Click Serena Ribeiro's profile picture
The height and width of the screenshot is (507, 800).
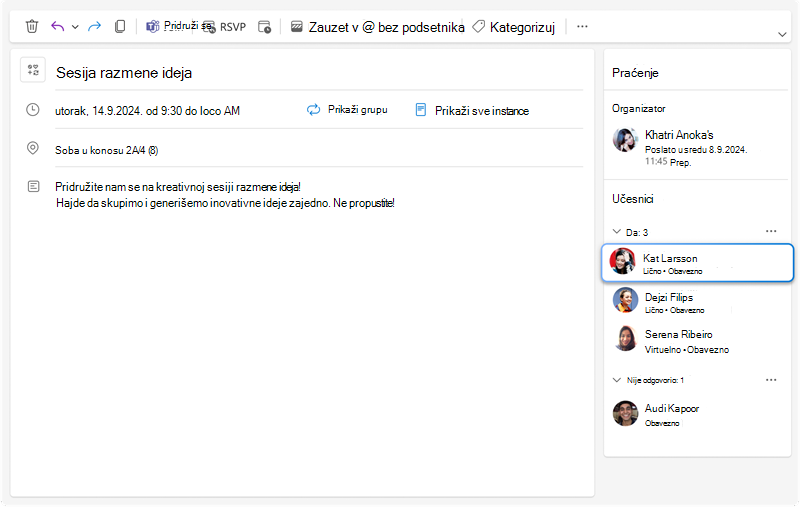[625, 339]
